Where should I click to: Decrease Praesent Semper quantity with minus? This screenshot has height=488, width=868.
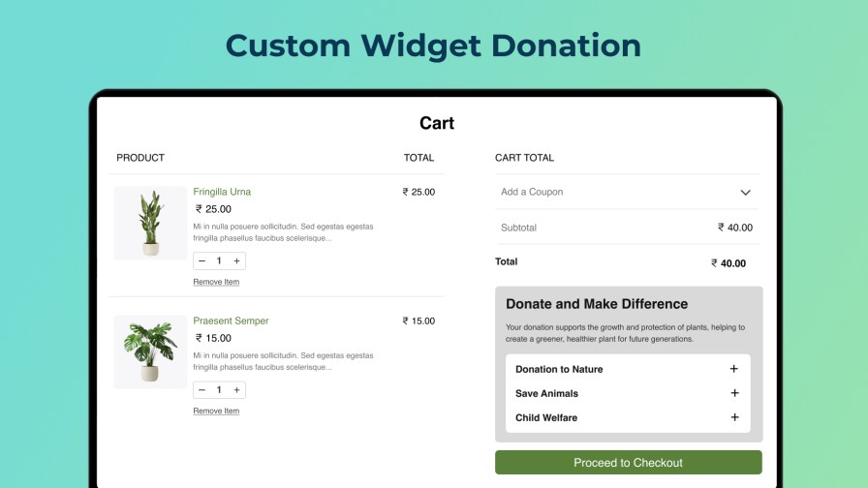coord(201,390)
